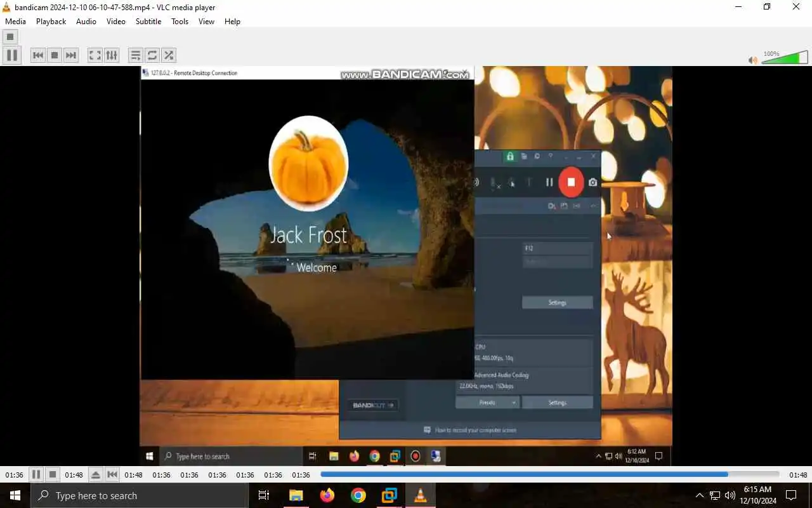Image resolution: width=812 pixels, height=508 pixels.
Task: Pause playback using the large top toolbar button
Action: [12, 55]
